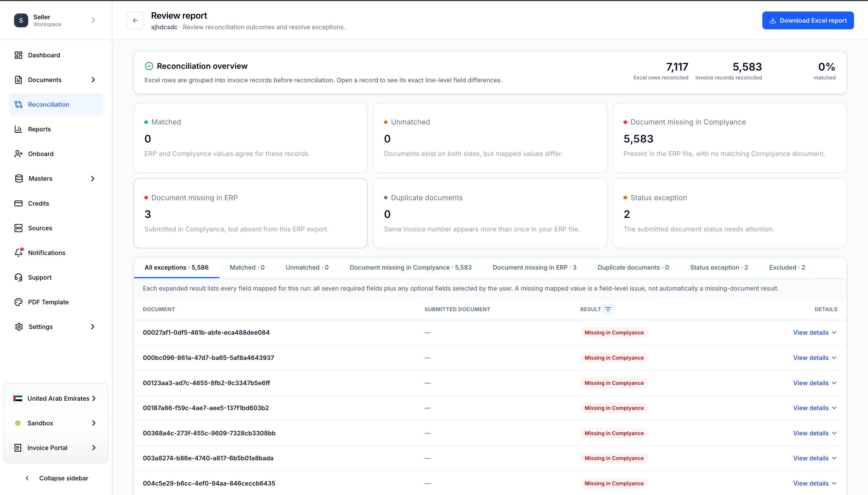Screen dimensions: 868x495
Task: Select document 00187a86-f59c-4ae7-aee5-137f1bd603b2
Action: click(206, 408)
